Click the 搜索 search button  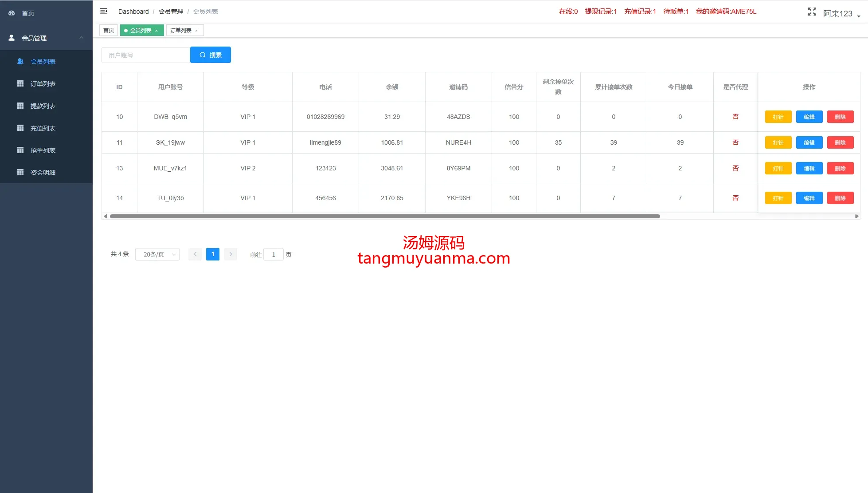[210, 55]
